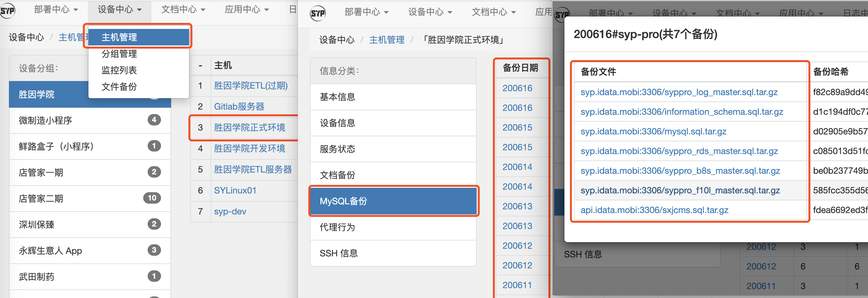Select 代理行为 info category

point(393,227)
